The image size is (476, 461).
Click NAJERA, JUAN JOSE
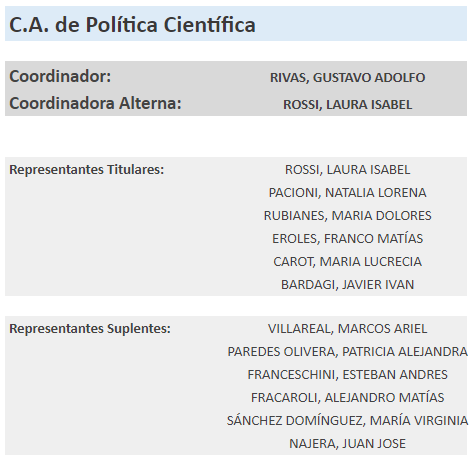click(347, 444)
